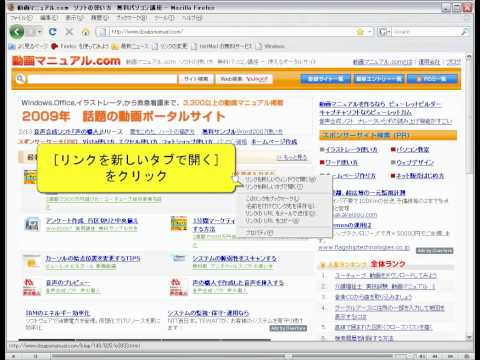Open the Google search engine selector
480x360 pixels.
coord(384,32)
